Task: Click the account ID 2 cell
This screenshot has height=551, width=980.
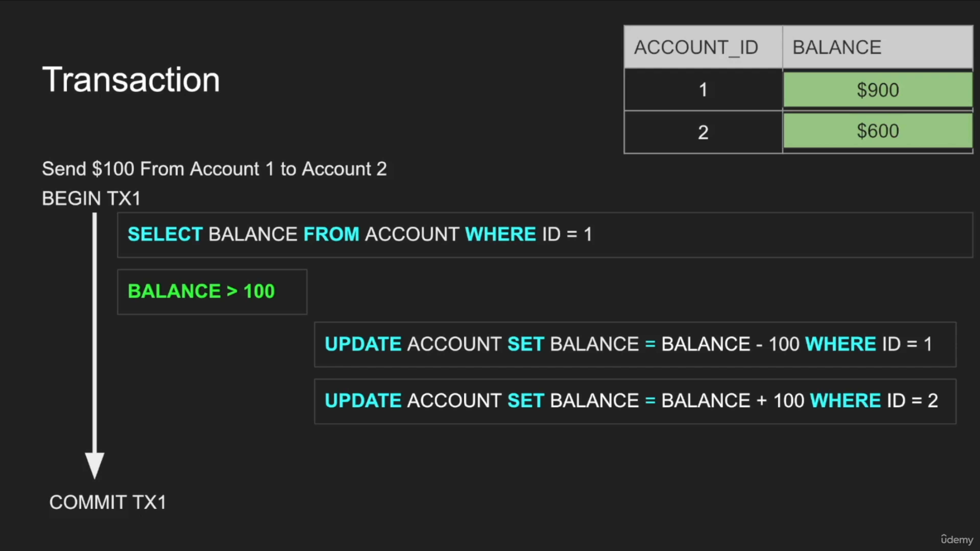Action: coord(703,132)
